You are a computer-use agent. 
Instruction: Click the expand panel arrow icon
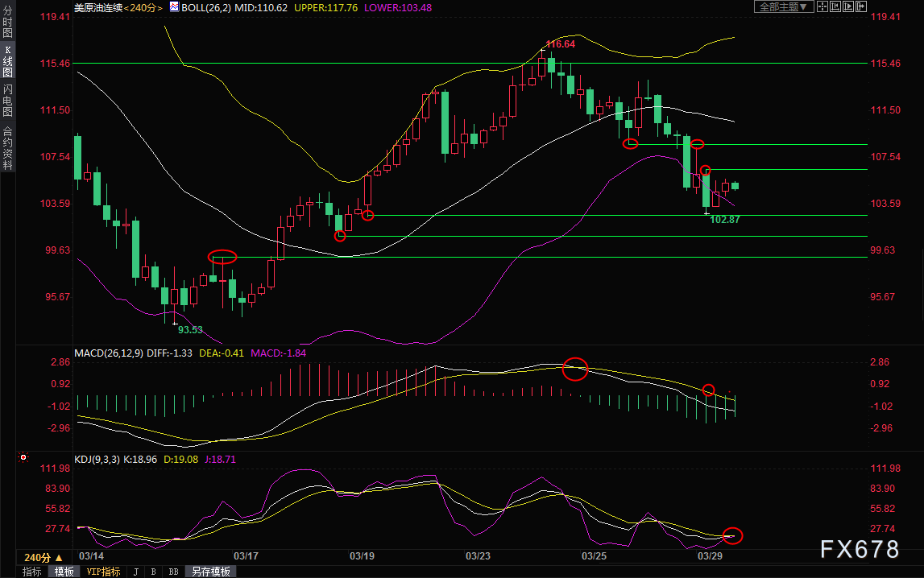click(861, 7)
